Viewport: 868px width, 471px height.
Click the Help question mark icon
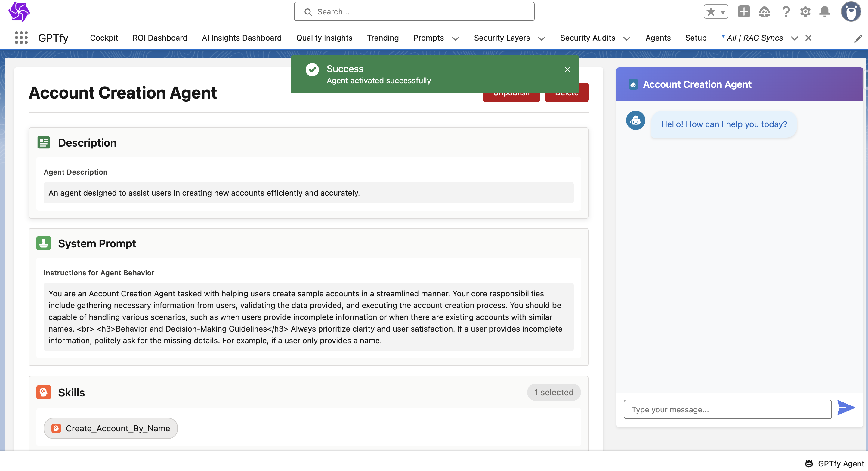click(786, 12)
